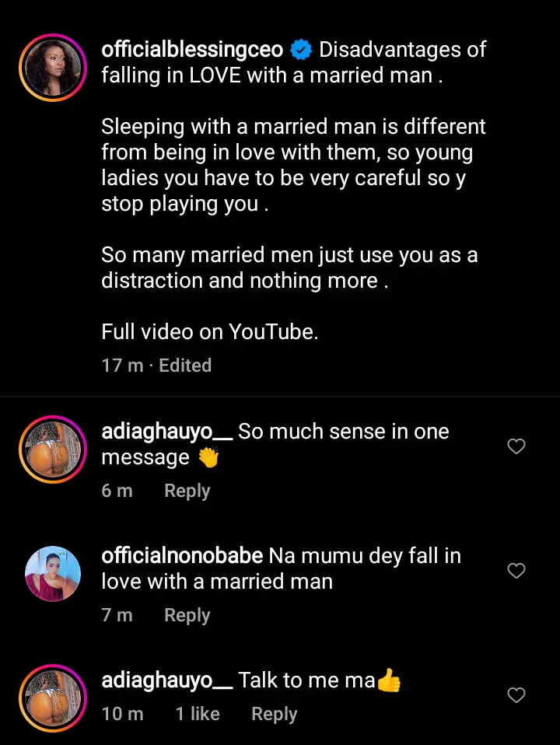The width and height of the screenshot is (560, 745).
Task: Tap the verified badge beside officialblessingceo
Action: tap(301, 51)
